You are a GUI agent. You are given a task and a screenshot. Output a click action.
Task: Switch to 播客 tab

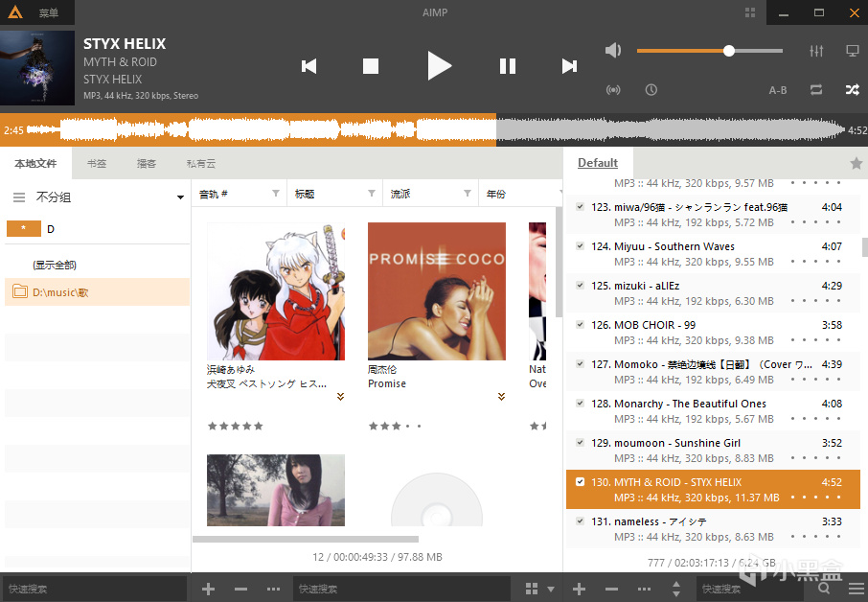coord(147,163)
